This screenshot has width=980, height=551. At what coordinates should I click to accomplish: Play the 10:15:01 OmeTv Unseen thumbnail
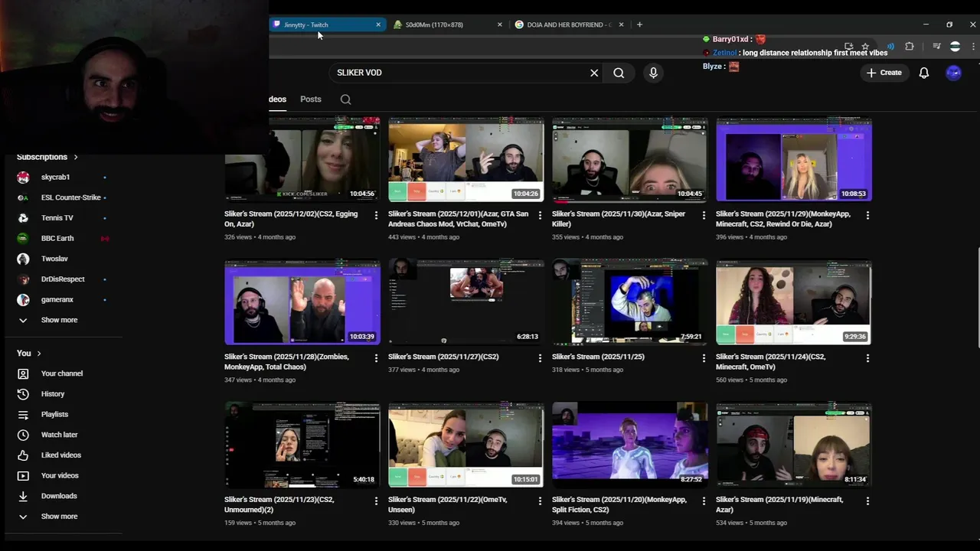point(466,445)
